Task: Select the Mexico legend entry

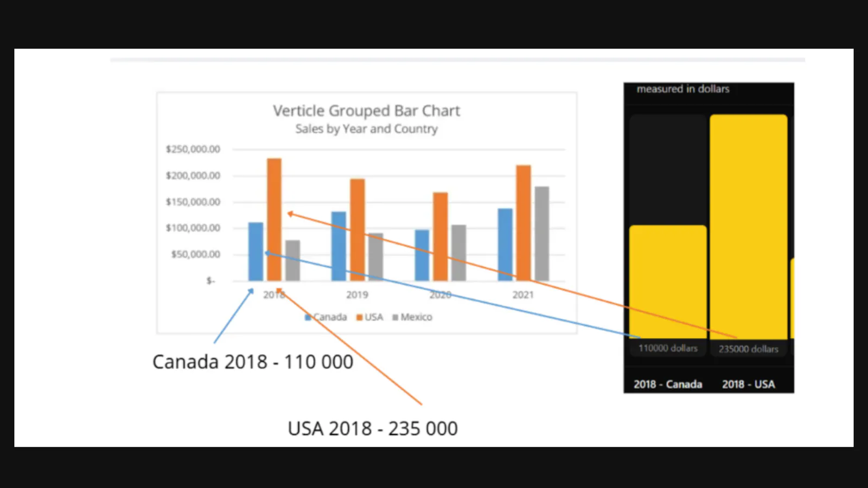Action: point(412,317)
